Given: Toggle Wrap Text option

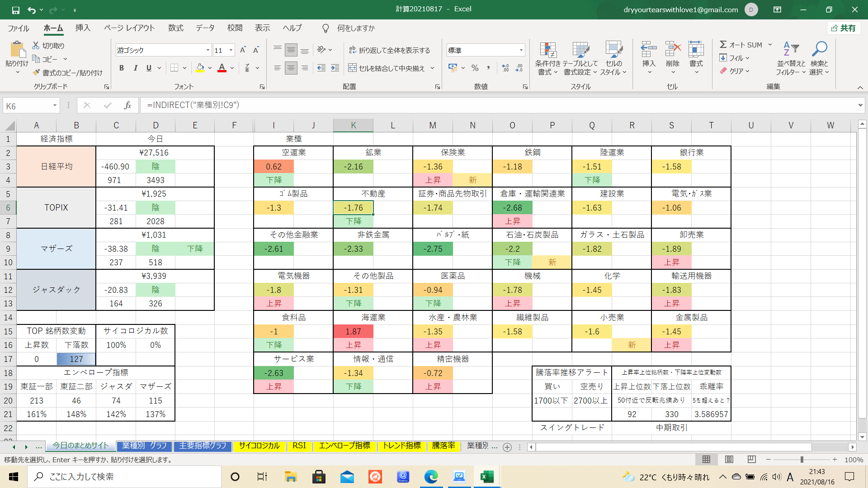Looking at the screenshot, I should pyautogui.click(x=389, y=50).
